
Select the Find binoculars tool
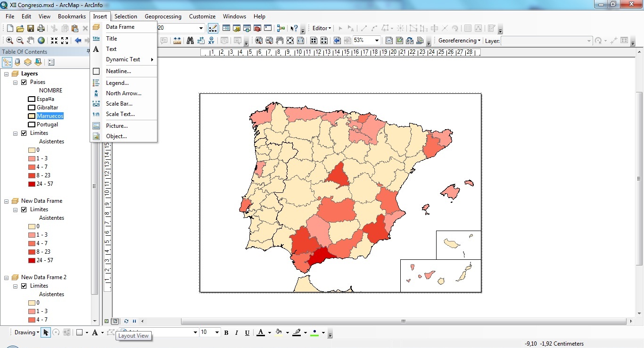[190, 40]
